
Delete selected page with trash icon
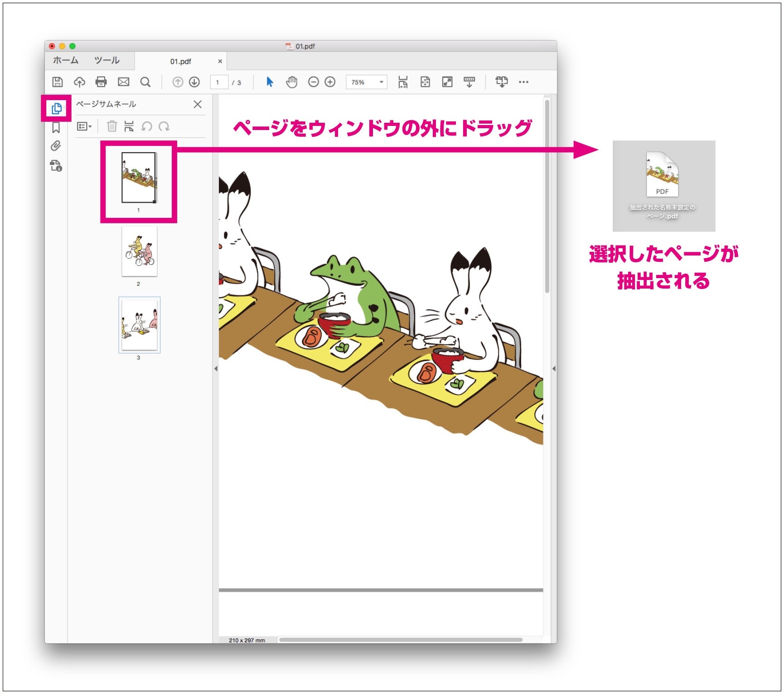(111, 126)
